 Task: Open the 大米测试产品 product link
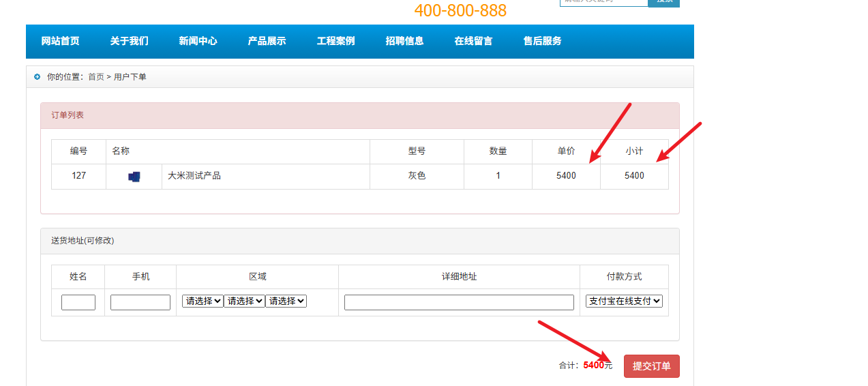point(194,176)
